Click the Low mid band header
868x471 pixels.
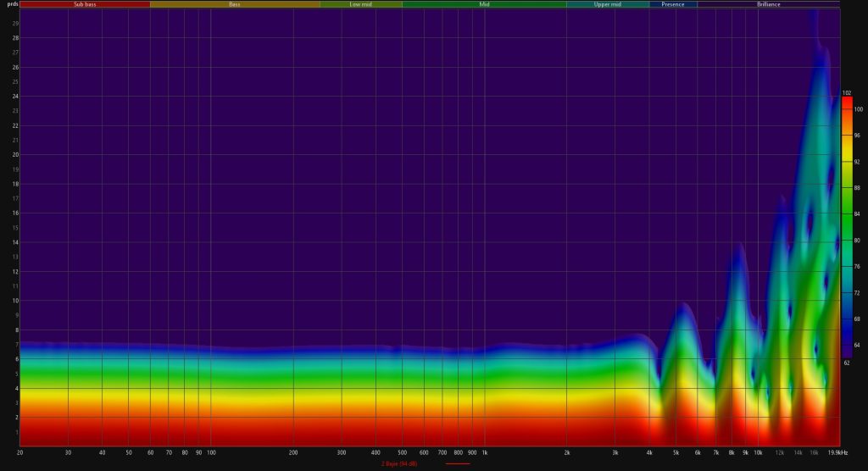(x=361, y=4)
